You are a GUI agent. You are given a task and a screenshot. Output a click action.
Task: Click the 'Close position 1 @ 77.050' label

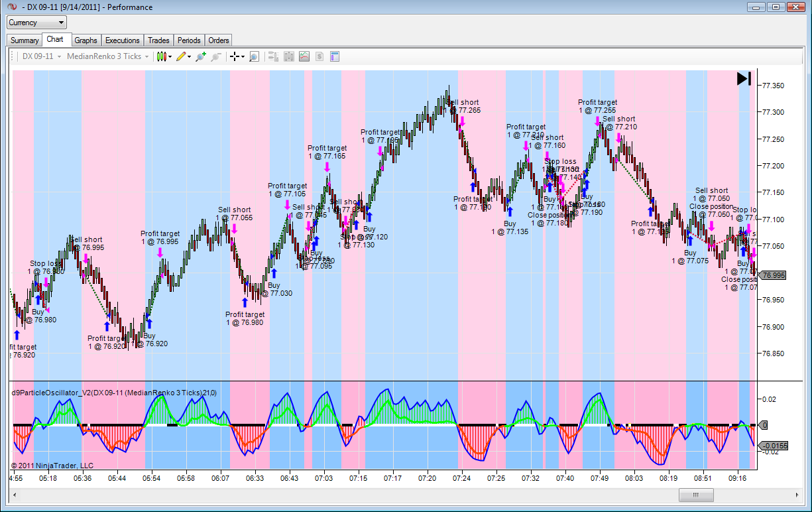[710, 210]
